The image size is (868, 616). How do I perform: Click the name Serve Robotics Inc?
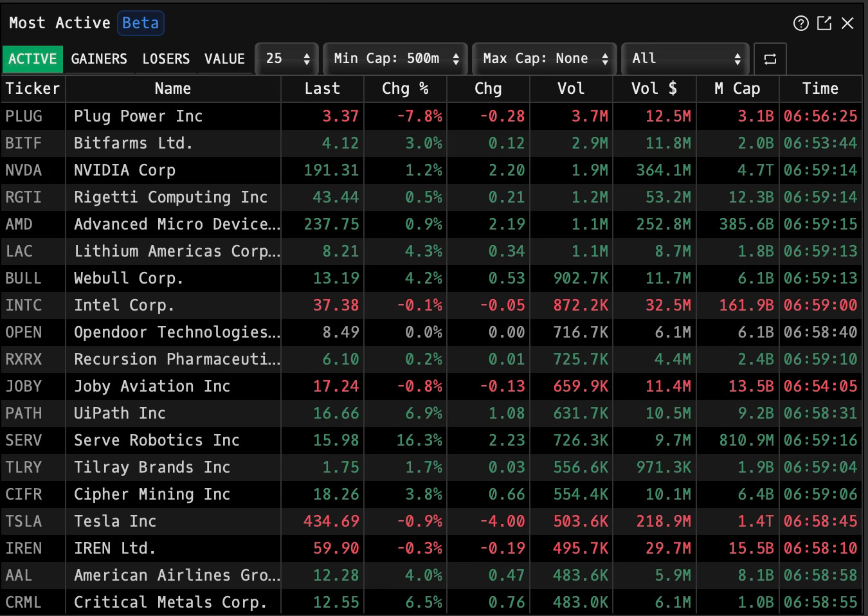[157, 440]
